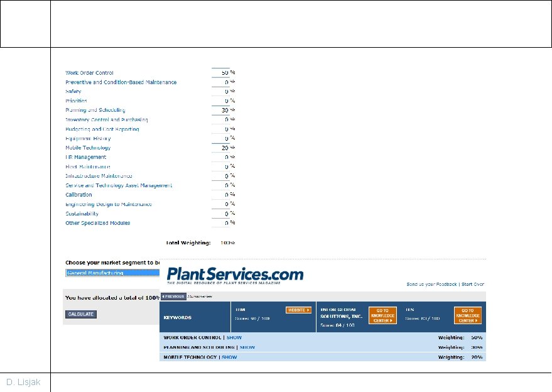Focus the HR Management percentage field
552x392 pixels.
click(x=220, y=157)
